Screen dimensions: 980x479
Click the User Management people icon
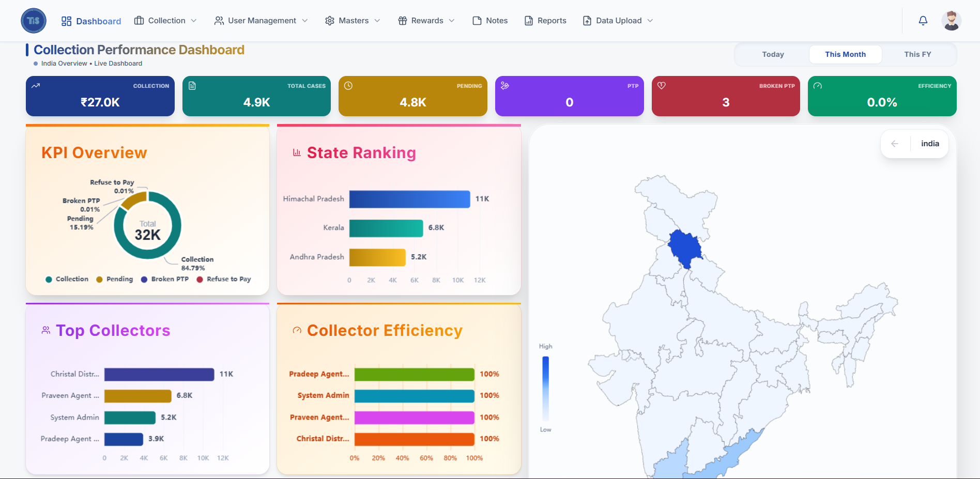click(x=219, y=21)
